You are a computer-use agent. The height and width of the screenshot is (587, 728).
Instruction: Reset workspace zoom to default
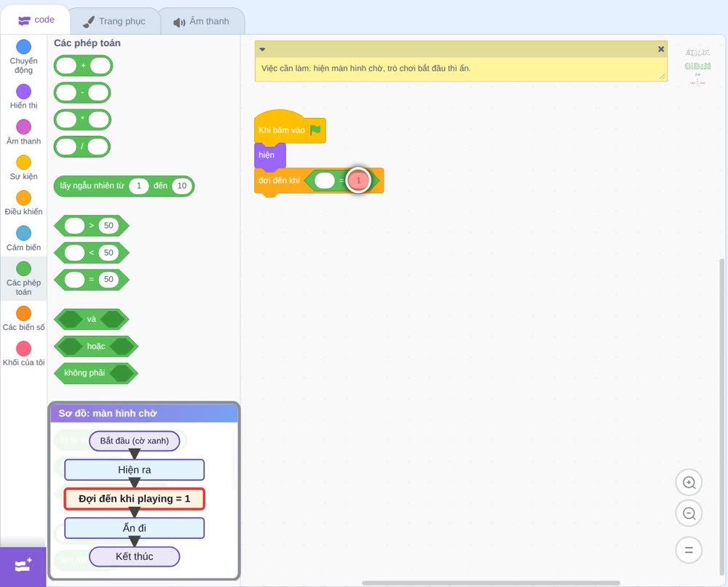689,550
